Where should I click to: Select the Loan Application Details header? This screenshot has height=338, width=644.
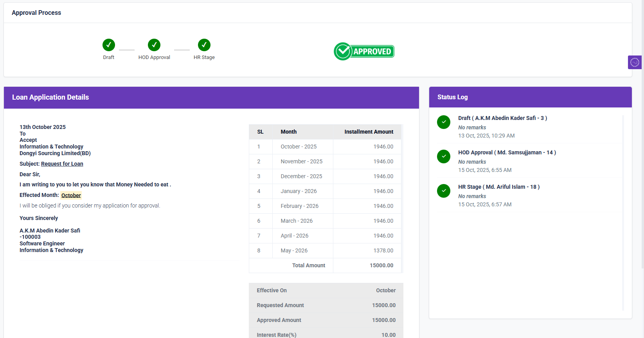click(x=50, y=97)
